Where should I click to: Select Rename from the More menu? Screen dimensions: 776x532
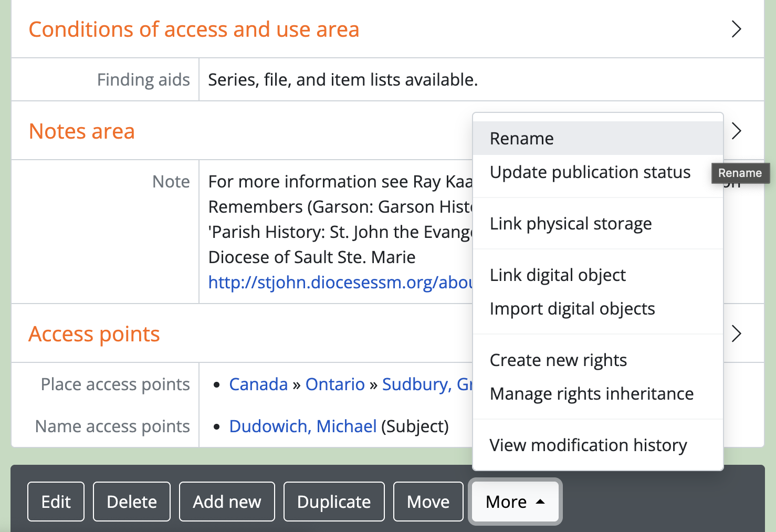521,139
